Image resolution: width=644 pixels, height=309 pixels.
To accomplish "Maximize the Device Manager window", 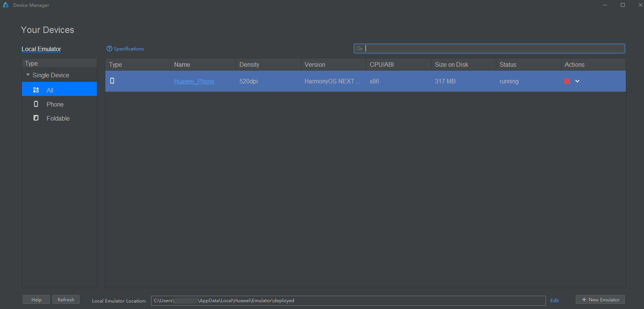I will (x=623, y=5).
